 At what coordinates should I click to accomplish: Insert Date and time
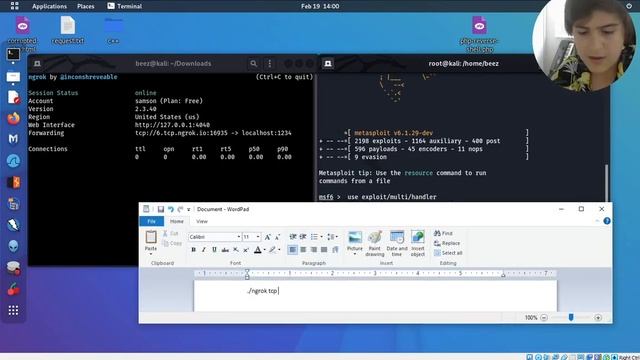tap(397, 244)
